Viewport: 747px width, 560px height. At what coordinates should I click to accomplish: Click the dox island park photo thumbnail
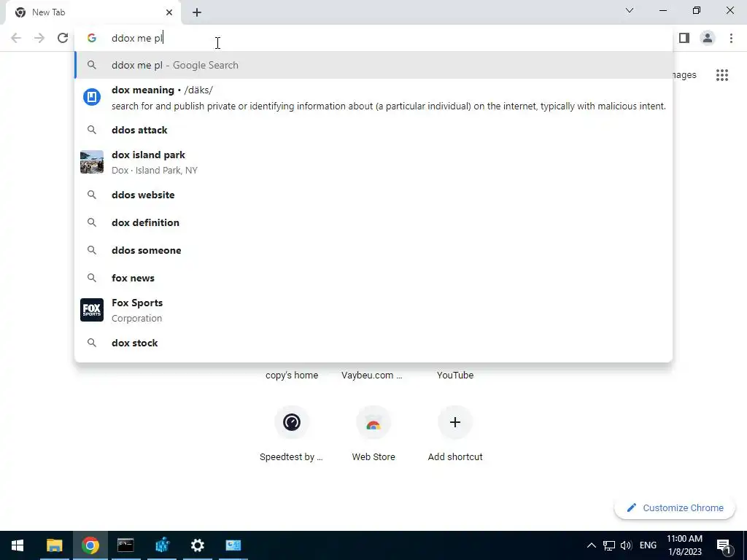click(x=92, y=163)
